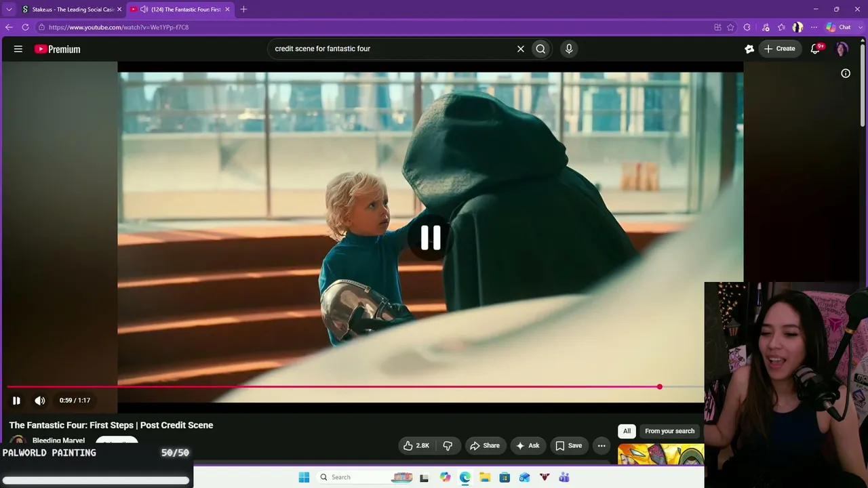Viewport: 868px width, 488px height.
Task: Open the YouTube AI sparkle icon beside Create
Action: click(x=749, y=49)
